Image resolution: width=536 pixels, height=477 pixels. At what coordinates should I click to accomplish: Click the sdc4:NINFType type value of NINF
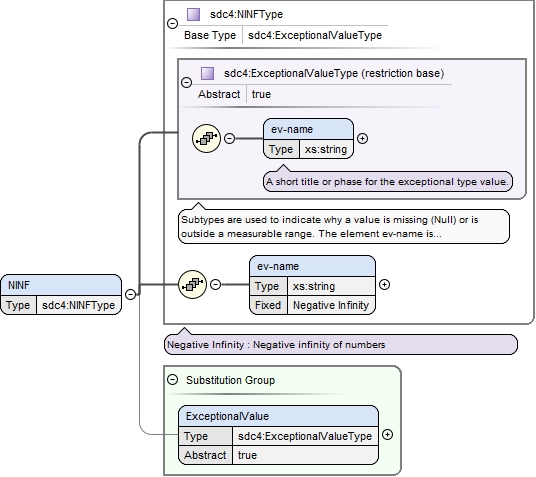(78, 305)
